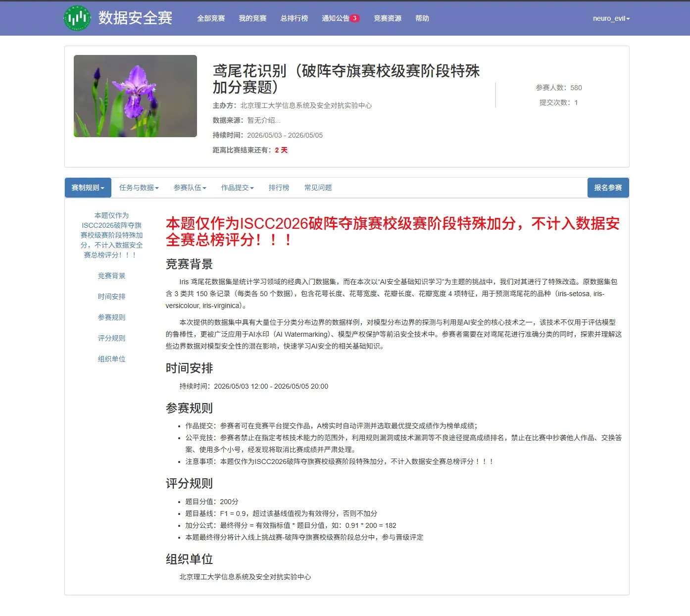Jump to 时间安排 in the sidebar

[x=112, y=297]
